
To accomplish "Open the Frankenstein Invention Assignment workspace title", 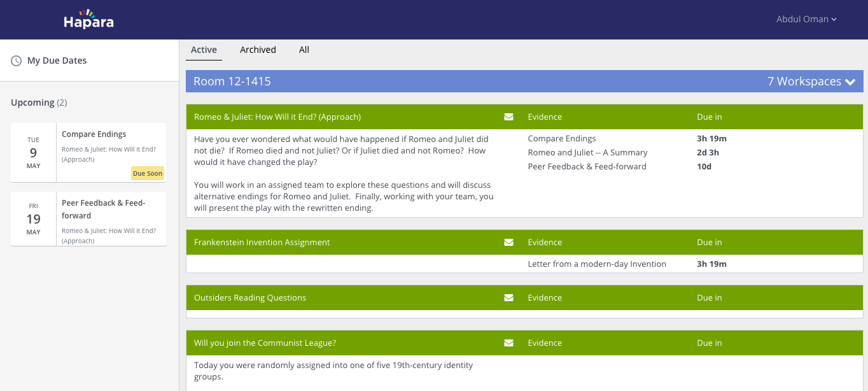I will (262, 243).
